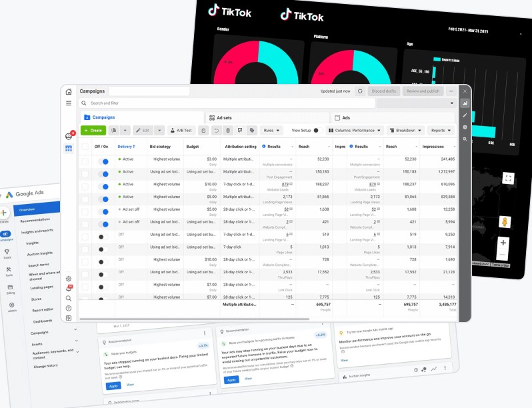Image resolution: width=532 pixels, height=408 pixels.
Task: Open the Goals trophy icon in Google Ads
Action: 7,251
